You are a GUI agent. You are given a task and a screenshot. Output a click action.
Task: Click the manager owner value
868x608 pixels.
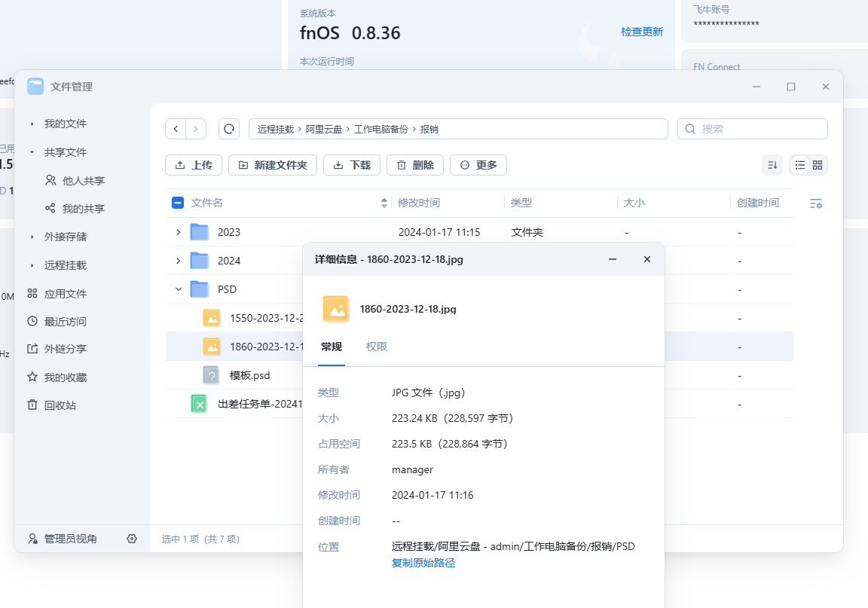coord(412,469)
